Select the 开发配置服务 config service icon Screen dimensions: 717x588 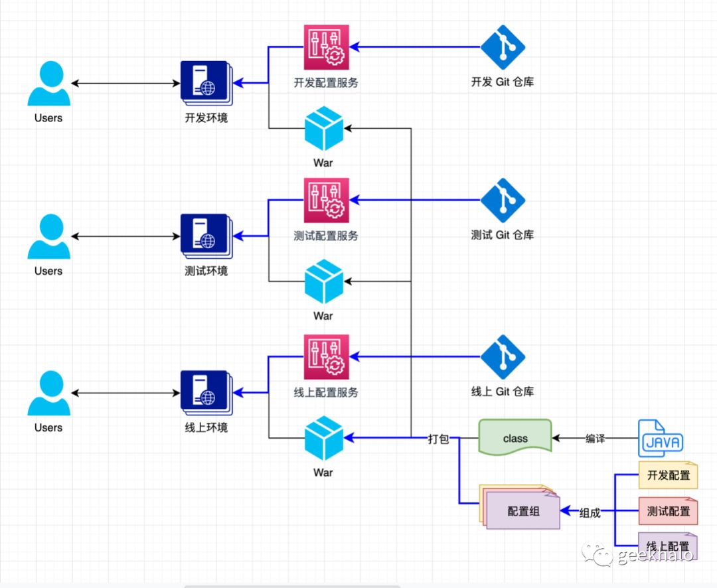click(x=326, y=47)
